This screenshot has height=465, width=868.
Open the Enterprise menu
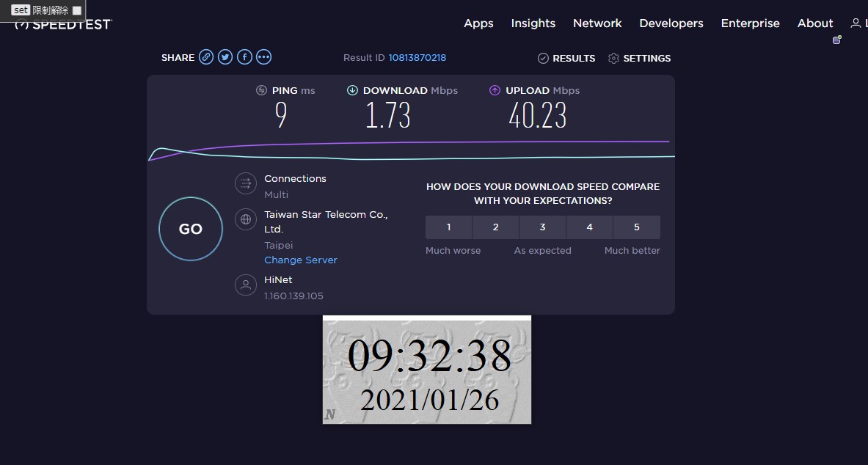(x=750, y=23)
